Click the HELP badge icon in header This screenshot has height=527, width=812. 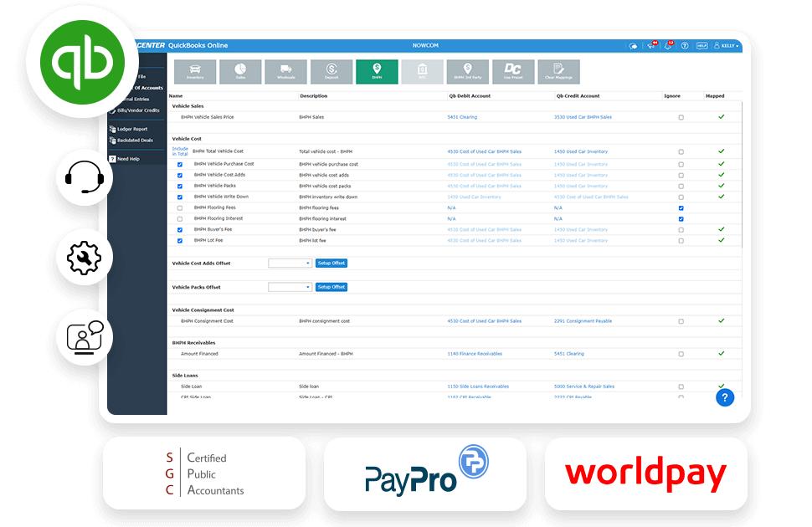pyautogui.click(x=702, y=45)
